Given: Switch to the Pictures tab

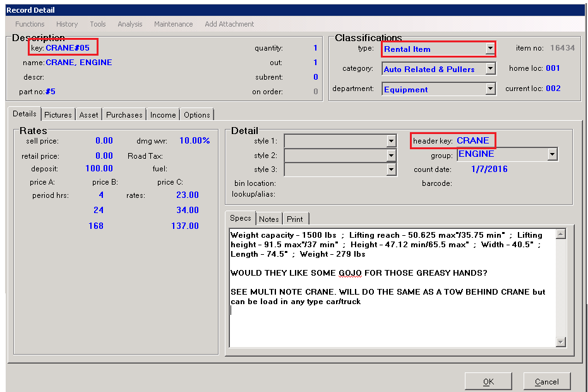Looking at the screenshot, I should pyautogui.click(x=58, y=114).
